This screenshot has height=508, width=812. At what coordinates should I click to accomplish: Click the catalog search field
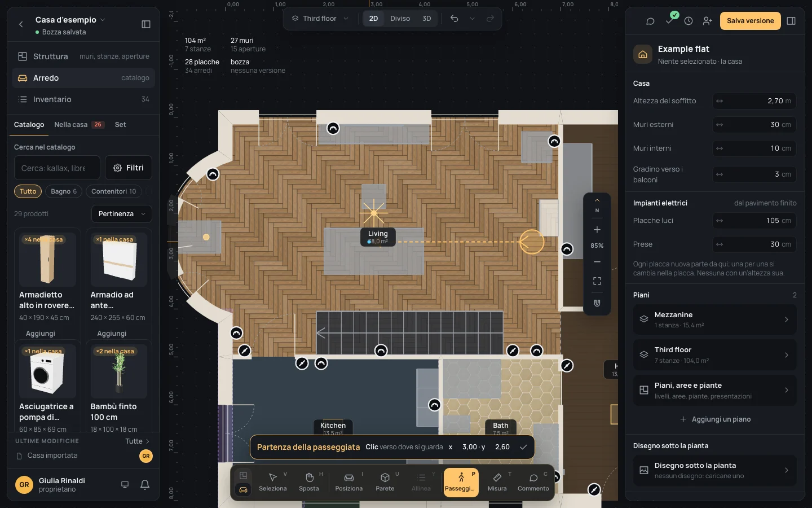(57, 168)
